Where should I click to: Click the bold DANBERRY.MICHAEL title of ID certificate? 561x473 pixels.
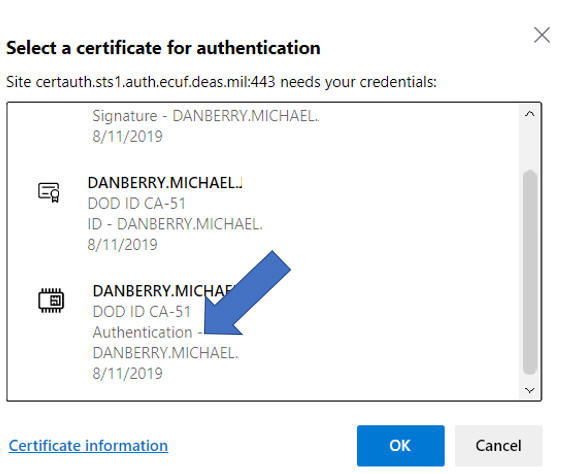[x=165, y=183]
